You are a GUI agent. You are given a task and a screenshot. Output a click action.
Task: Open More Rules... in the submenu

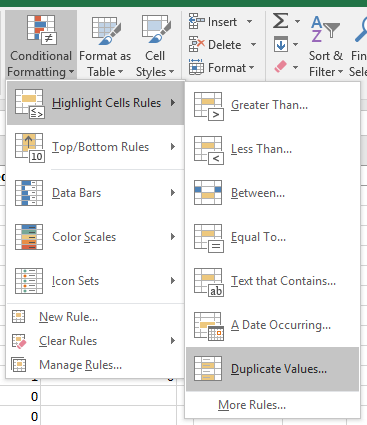click(x=272, y=405)
